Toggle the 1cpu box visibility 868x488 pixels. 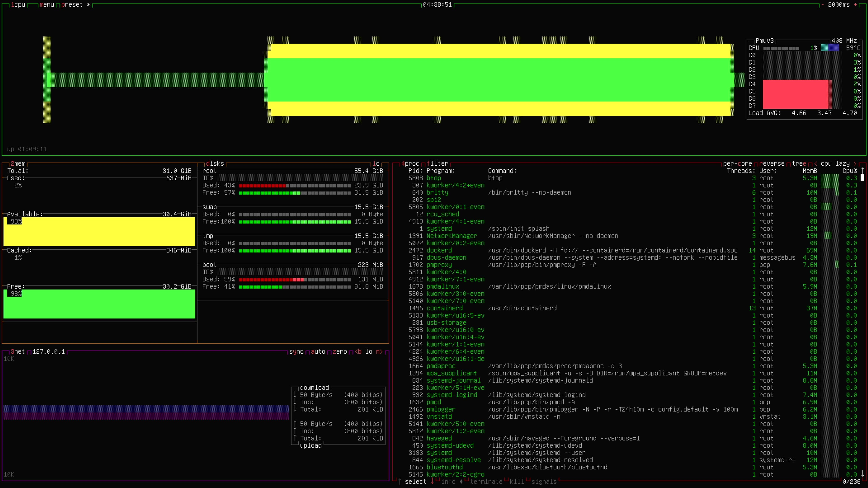coord(18,5)
